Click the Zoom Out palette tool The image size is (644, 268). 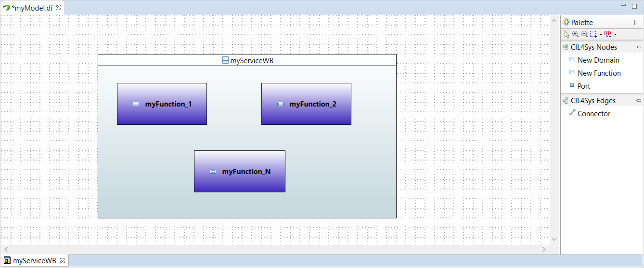(584, 34)
